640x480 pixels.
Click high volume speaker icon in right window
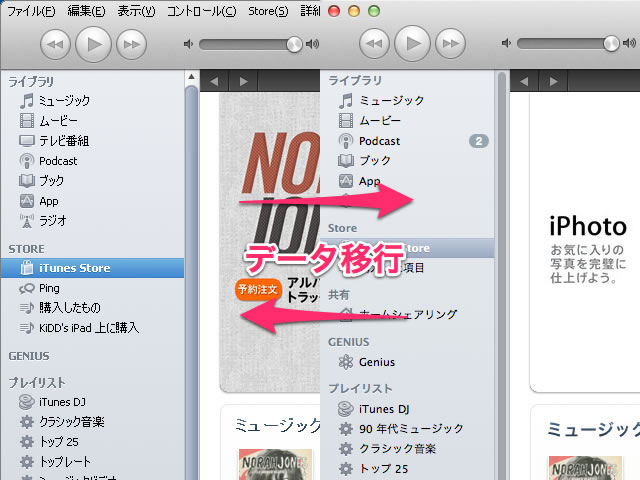point(629,43)
